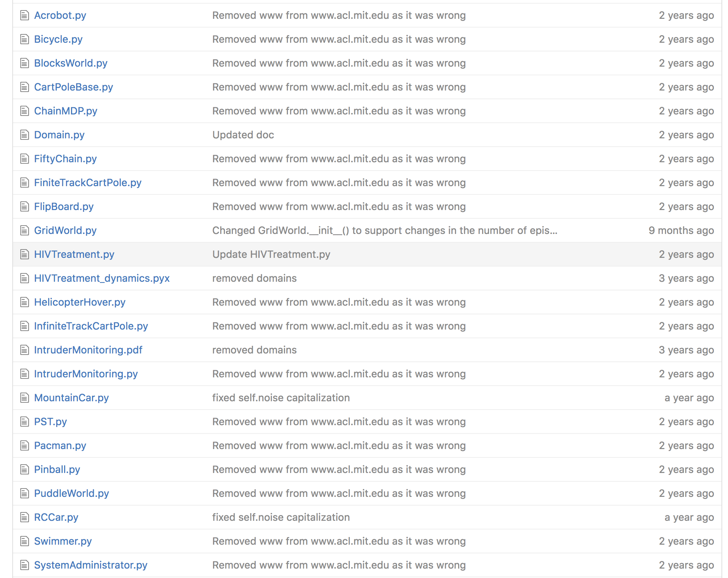This screenshot has width=728, height=578.
Task: Click the file icon next to GridWorld.py
Action: coord(24,230)
